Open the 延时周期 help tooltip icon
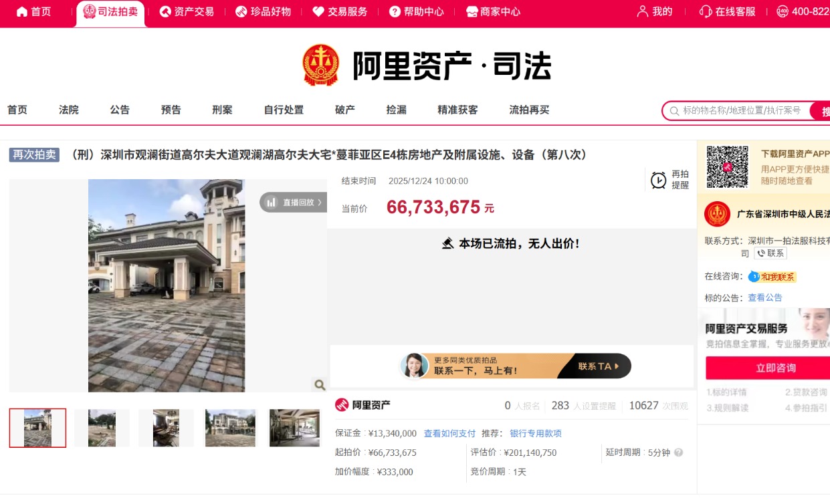 [679, 453]
